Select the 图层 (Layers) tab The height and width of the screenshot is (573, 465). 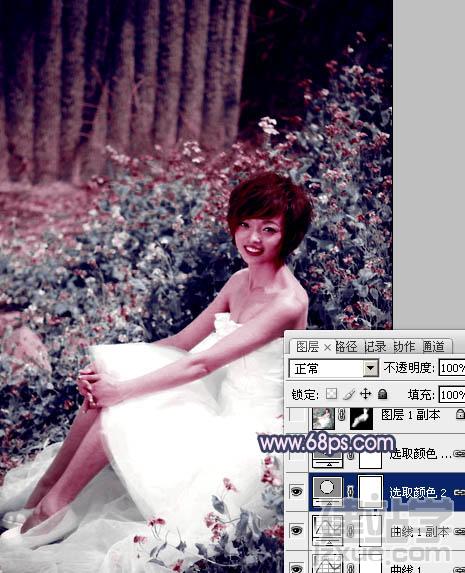[x=307, y=346]
